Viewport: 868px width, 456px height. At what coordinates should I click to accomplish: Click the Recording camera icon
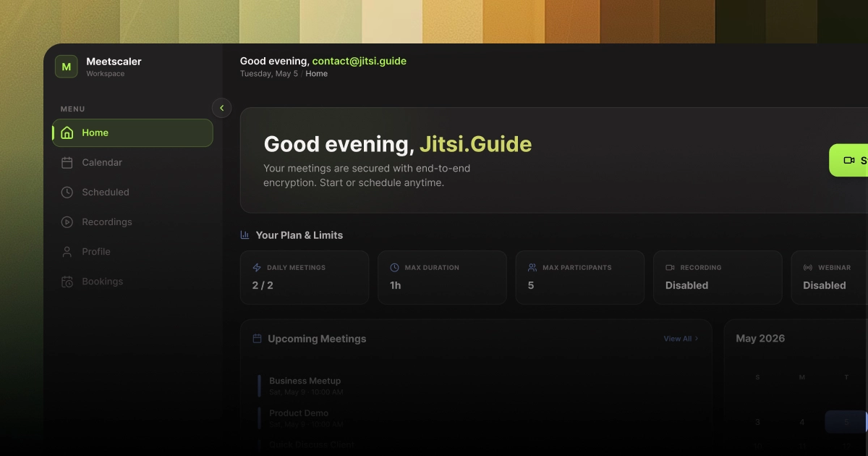click(670, 268)
